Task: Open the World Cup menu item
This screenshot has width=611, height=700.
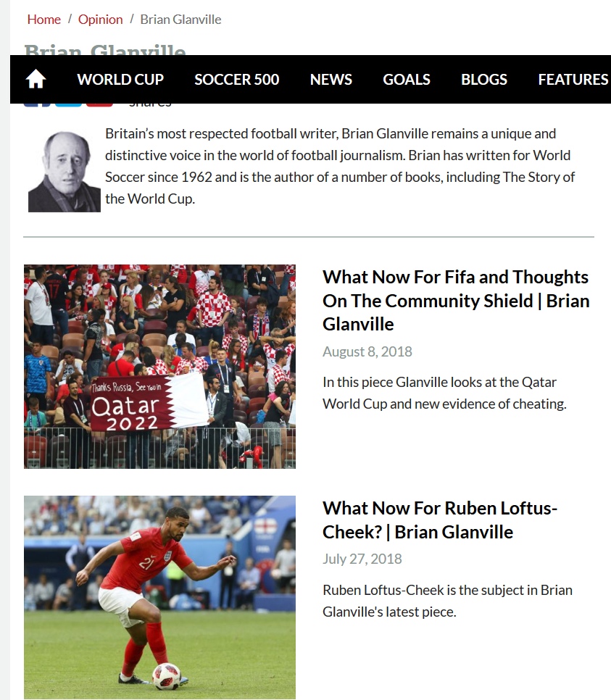Action: coord(120,80)
